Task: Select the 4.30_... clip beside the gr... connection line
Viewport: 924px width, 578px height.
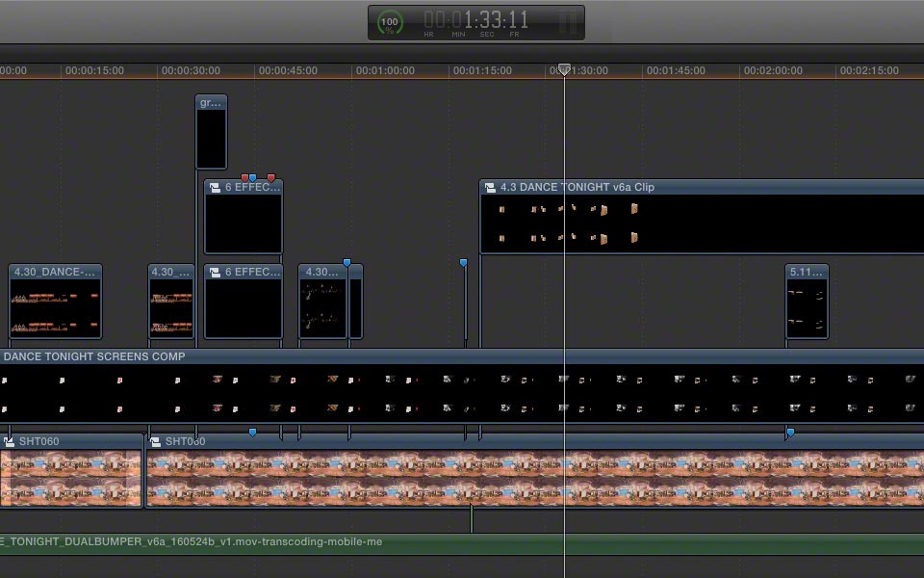Action: click(x=171, y=302)
